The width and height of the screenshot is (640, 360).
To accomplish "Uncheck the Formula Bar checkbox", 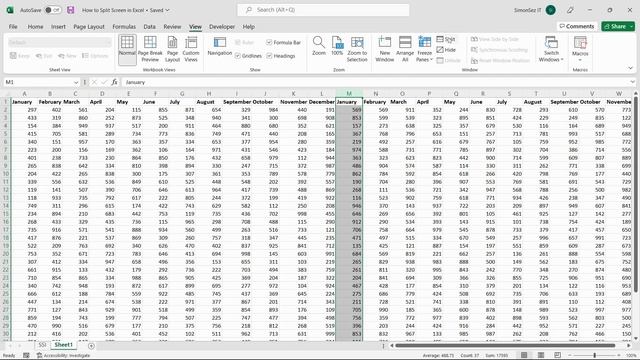I will pyautogui.click(x=269, y=42).
